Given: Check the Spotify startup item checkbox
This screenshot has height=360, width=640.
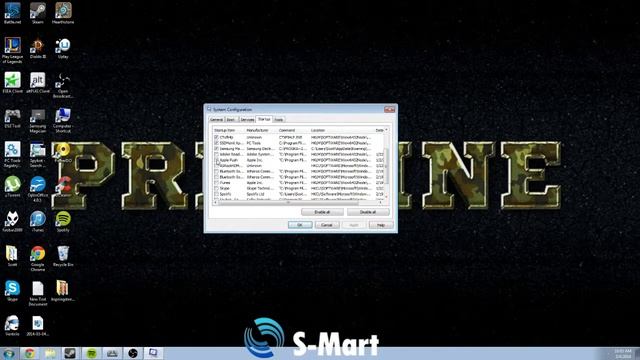Looking at the screenshot, I should (x=216, y=194).
